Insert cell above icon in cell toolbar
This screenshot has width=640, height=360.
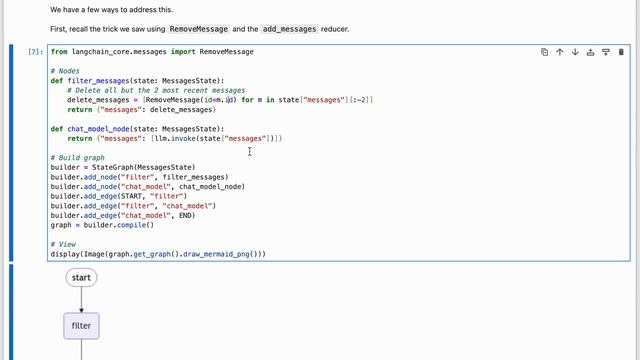tap(590, 52)
